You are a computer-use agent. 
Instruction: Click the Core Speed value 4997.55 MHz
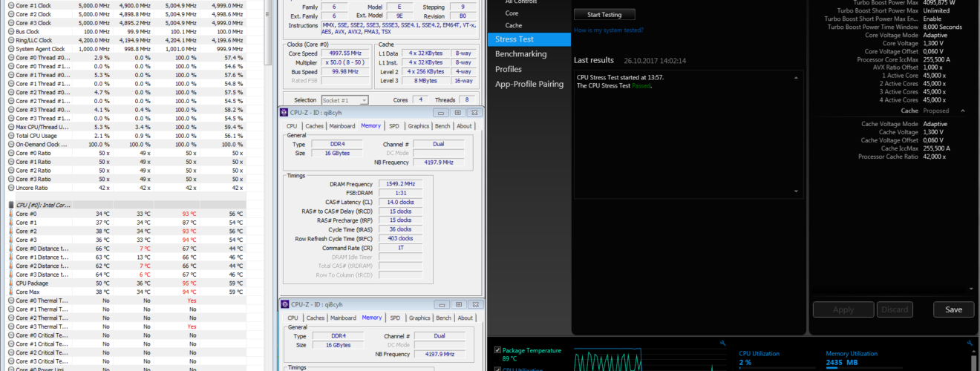(344, 53)
